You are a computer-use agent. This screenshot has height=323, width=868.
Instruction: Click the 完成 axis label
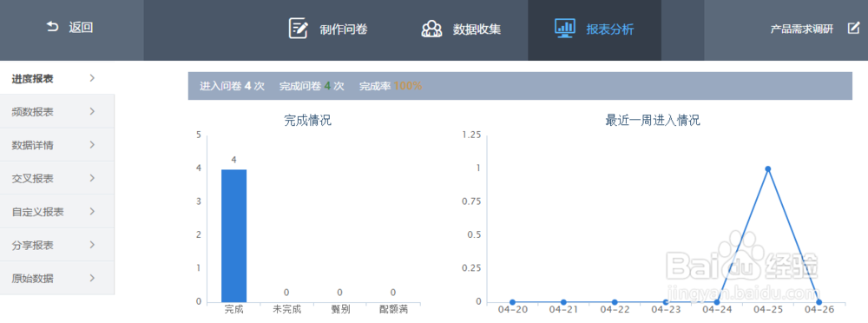tap(233, 310)
